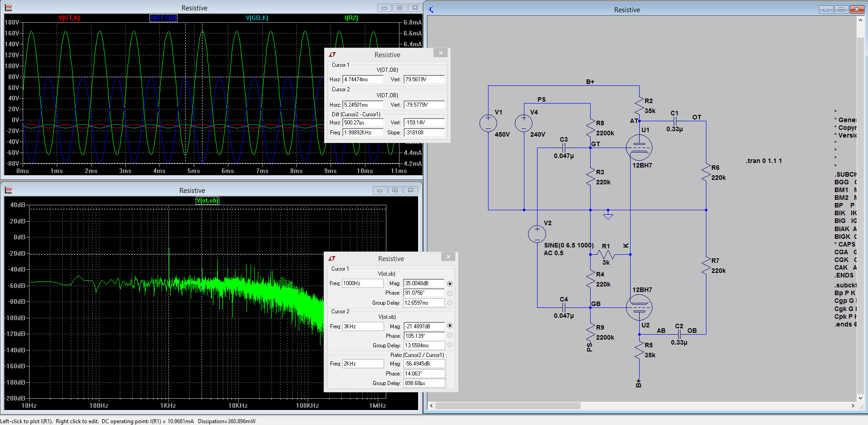Click the Cursor 1 Horz field showing 4.74474ms
This screenshot has width=868, height=425.
[362, 79]
